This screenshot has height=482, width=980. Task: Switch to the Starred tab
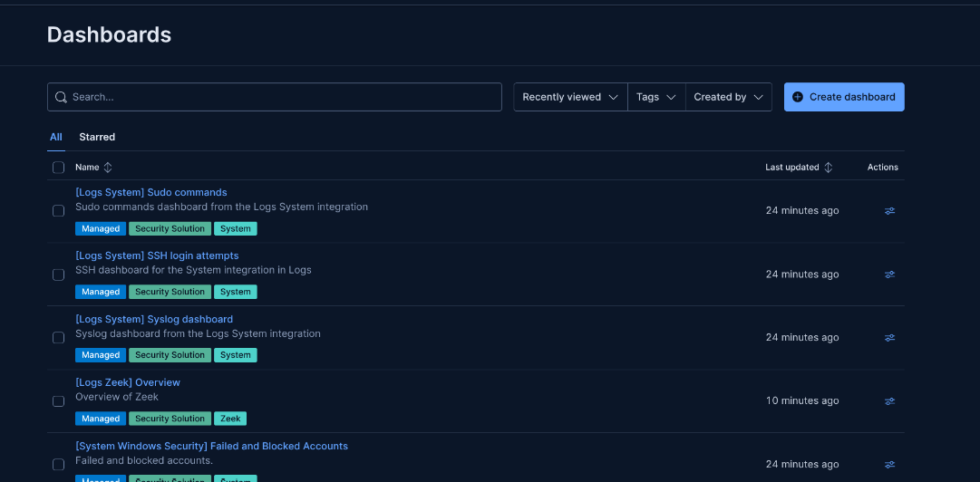click(x=97, y=137)
